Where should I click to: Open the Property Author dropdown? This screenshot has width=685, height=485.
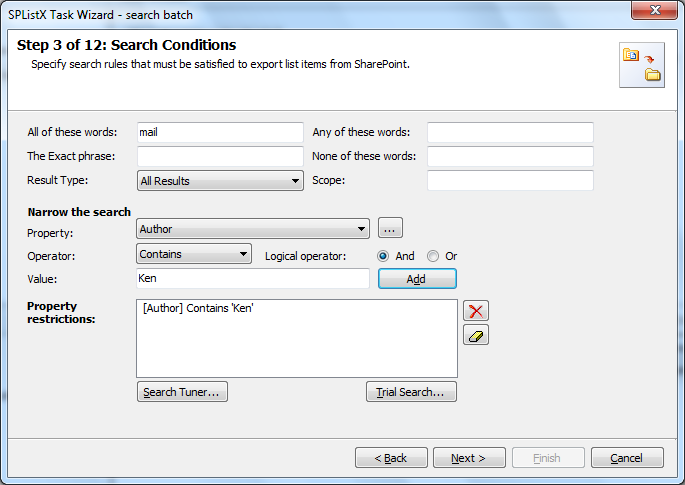coord(253,229)
